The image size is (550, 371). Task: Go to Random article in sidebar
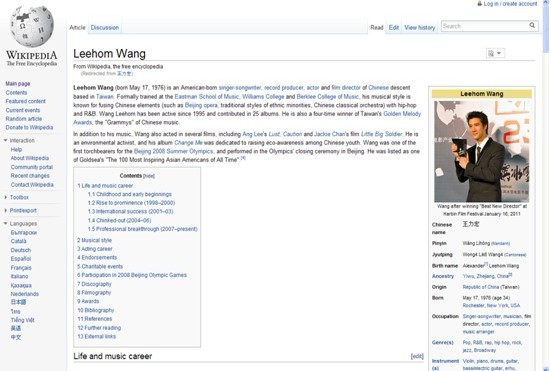tap(24, 119)
